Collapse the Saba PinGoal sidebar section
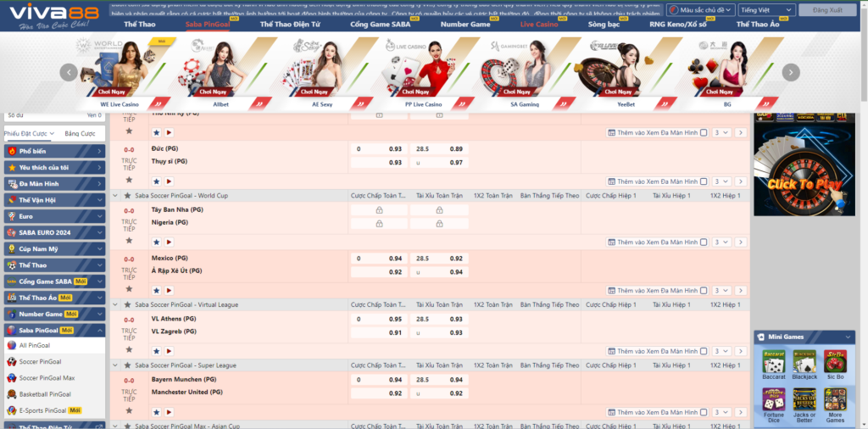This screenshot has width=868, height=429. (x=54, y=331)
